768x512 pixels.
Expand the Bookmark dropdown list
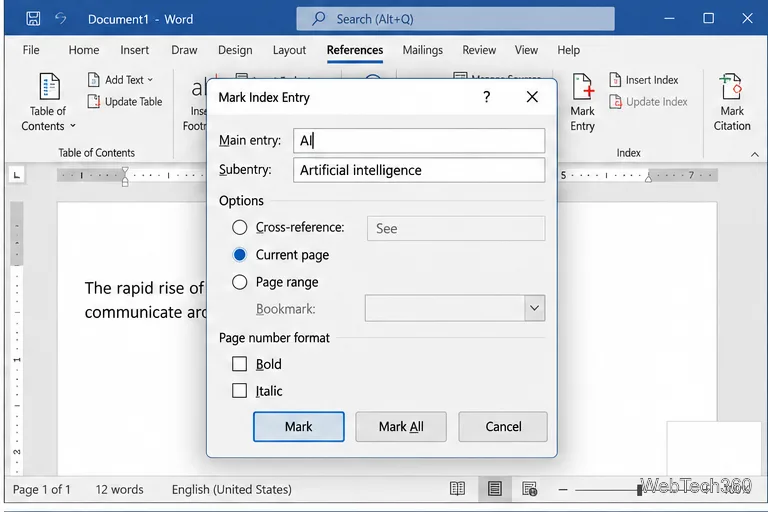(534, 308)
